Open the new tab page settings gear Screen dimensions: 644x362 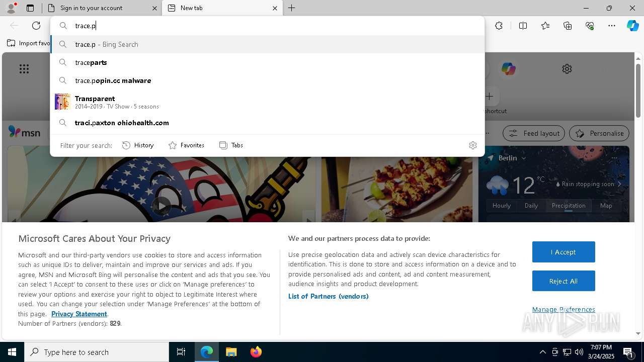(x=567, y=69)
